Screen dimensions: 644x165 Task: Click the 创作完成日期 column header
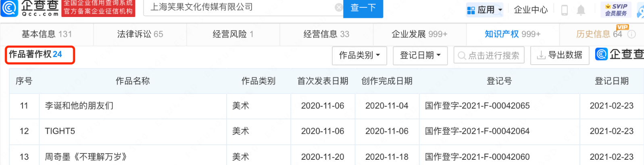coord(387,81)
